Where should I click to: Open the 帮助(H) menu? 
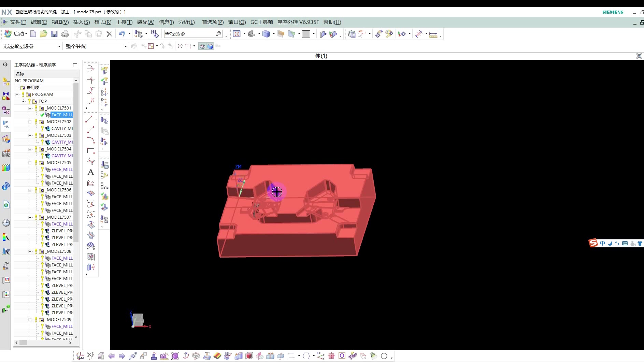tap(332, 22)
